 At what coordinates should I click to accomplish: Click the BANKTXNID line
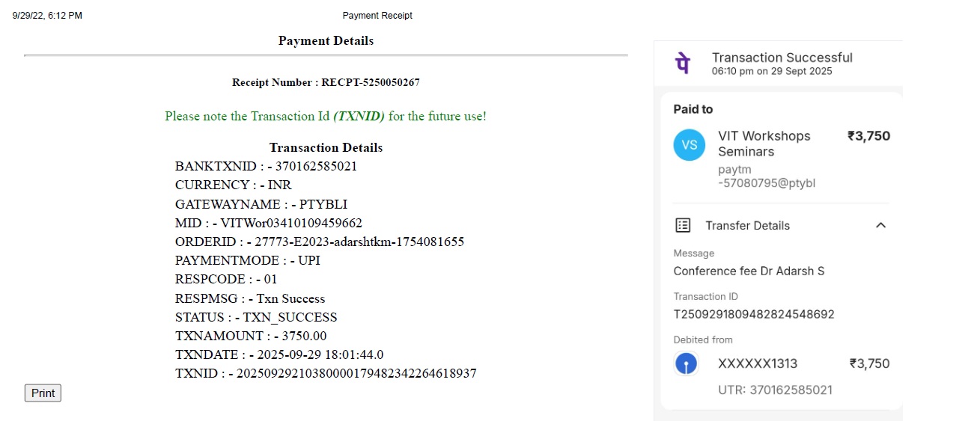coord(266,166)
